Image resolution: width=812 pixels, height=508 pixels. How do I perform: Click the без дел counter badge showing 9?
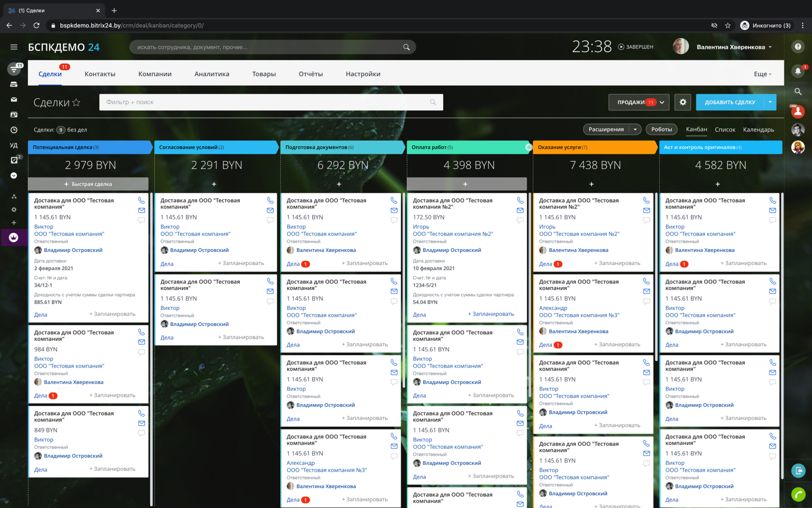61,130
